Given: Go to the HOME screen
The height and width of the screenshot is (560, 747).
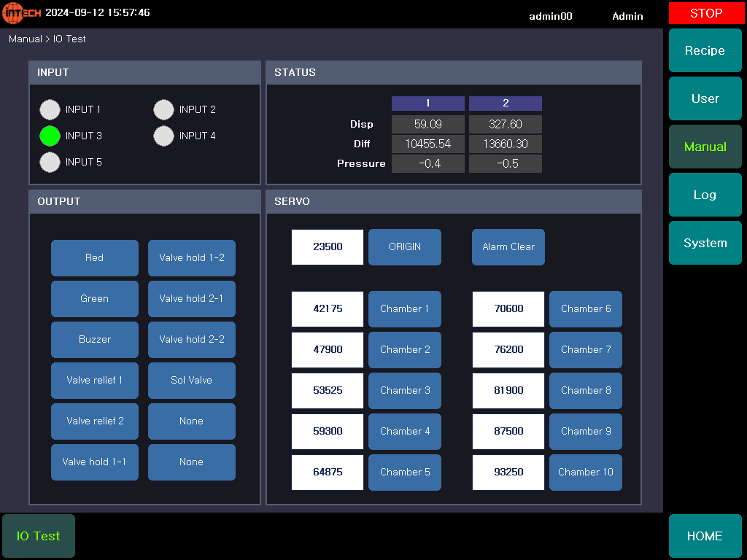Looking at the screenshot, I should [x=705, y=536].
